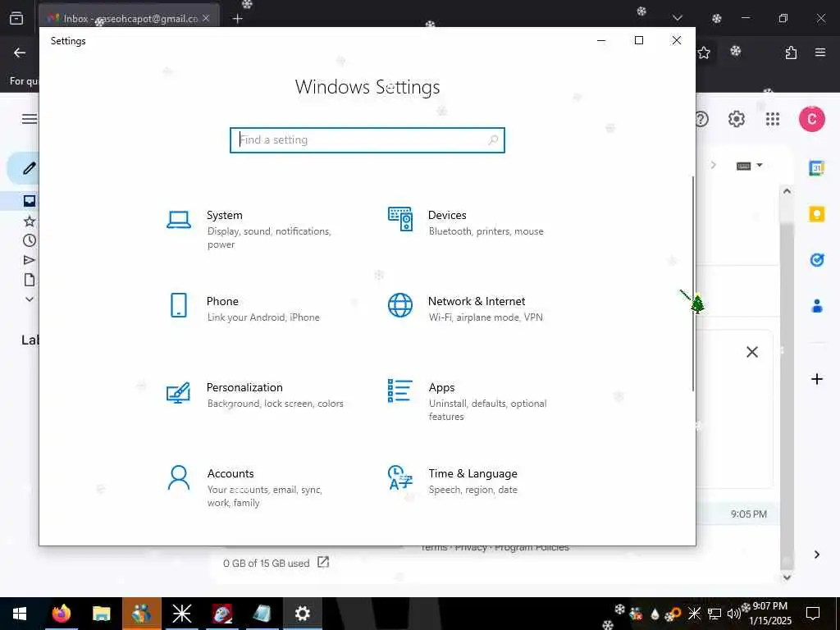Open Google Contacts side panel icon
Viewport: 840px width, 630px height.
(x=817, y=307)
